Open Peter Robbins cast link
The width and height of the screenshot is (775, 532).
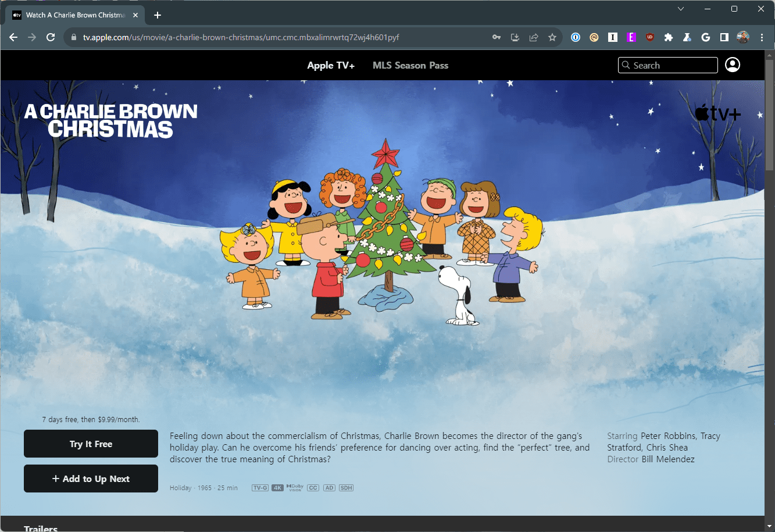point(668,436)
